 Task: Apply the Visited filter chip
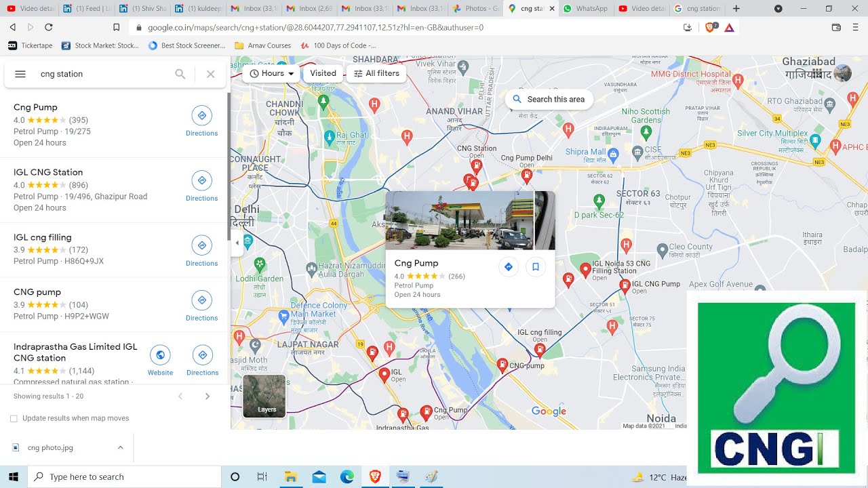pyautogui.click(x=323, y=73)
